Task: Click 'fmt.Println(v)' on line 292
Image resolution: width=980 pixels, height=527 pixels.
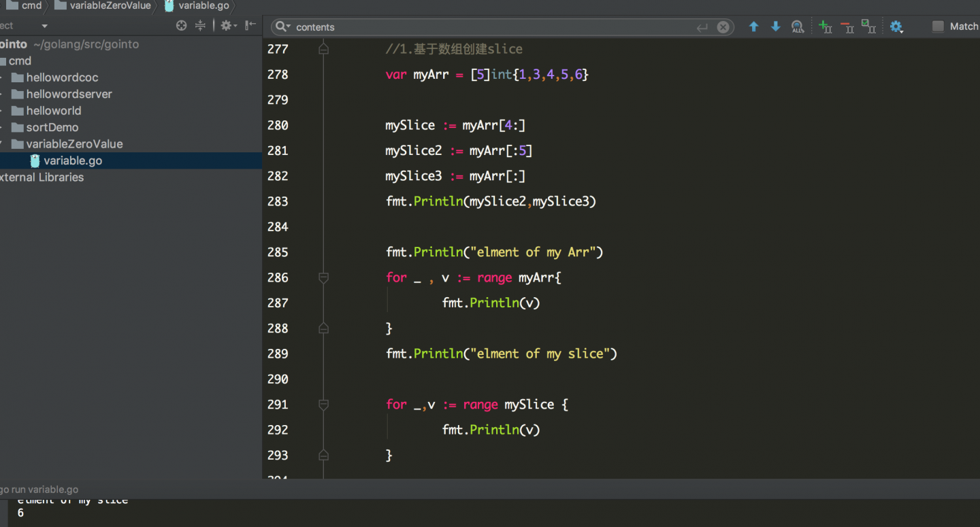Action: (491, 430)
